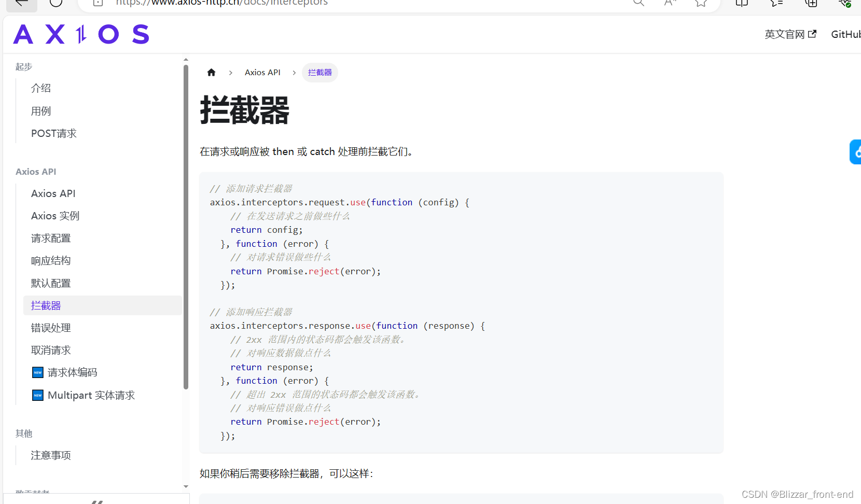
Task: Open 响应结构 in the sidebar
Action: (51, 260)
